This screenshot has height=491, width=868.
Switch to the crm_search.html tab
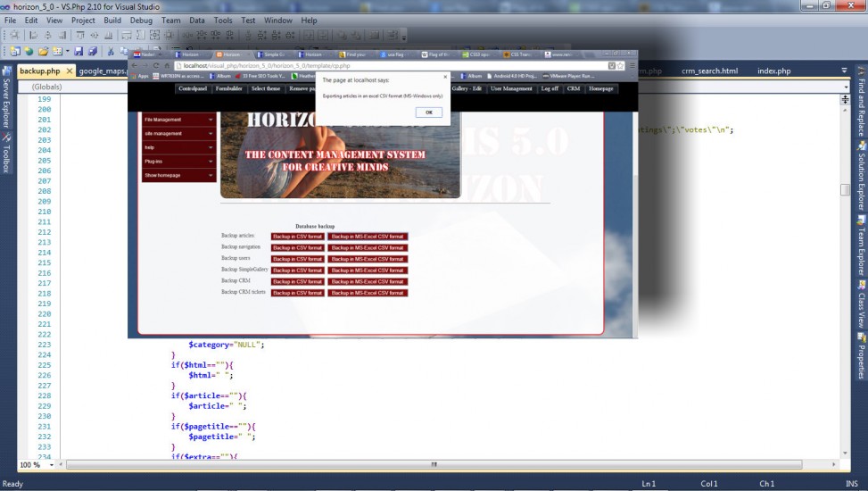click(709, 71)
